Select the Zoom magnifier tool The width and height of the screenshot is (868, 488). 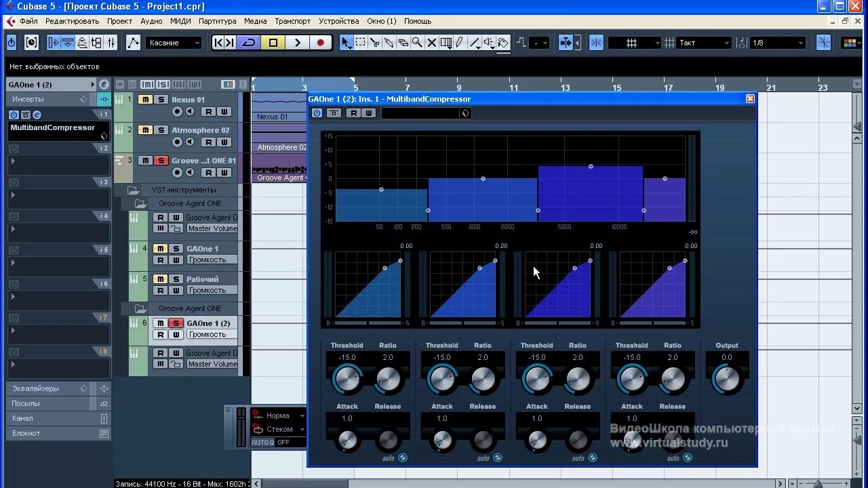418,43
